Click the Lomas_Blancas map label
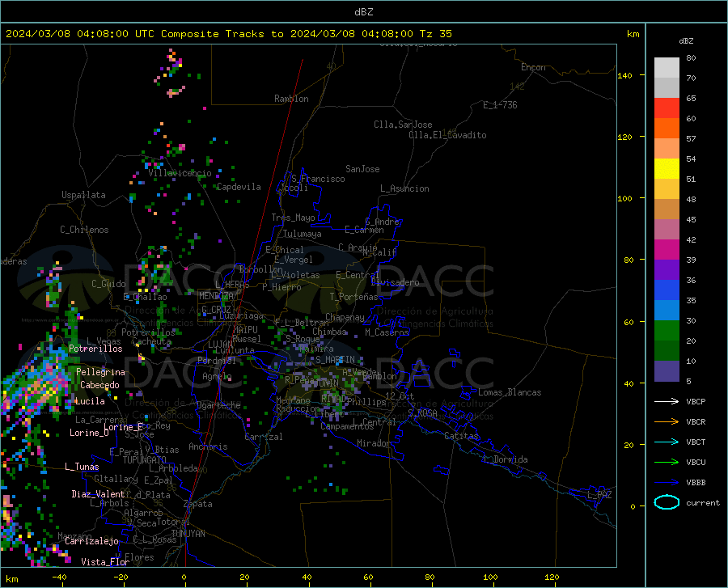The width and height of the screenshot is (728, 588). tap(510, 392)
